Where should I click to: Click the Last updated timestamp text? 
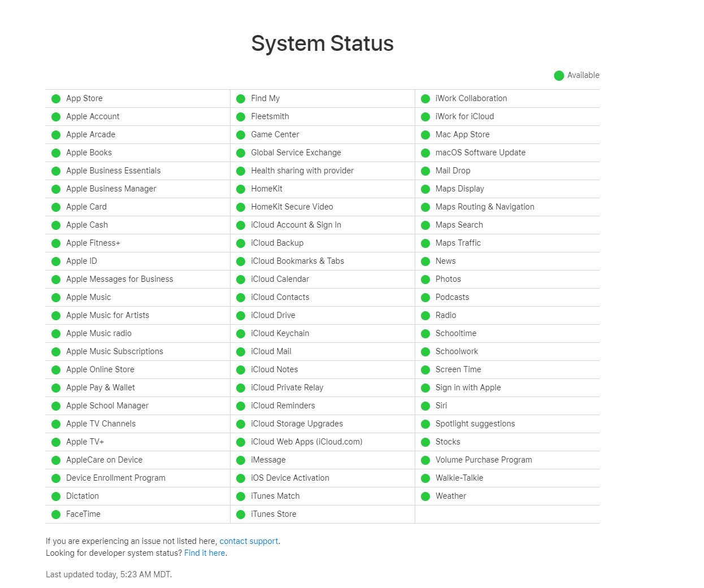click(x=108, y=574)
